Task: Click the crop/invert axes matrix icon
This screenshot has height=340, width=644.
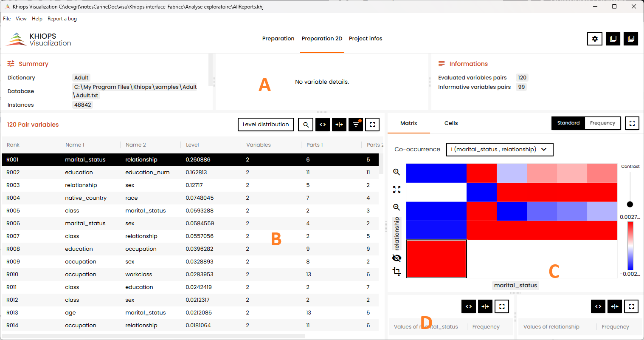Action: coord(397,271)
